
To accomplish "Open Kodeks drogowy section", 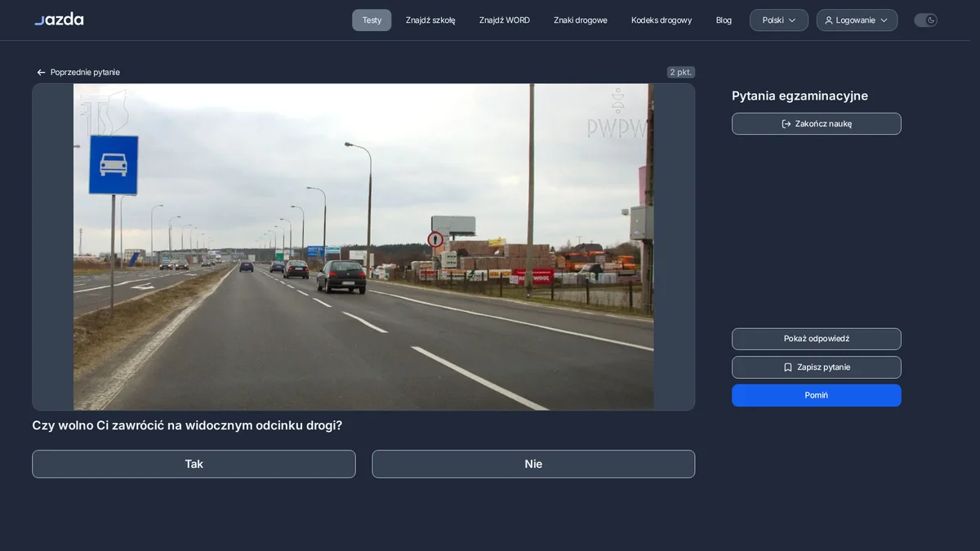I will [x=661, y=20].
